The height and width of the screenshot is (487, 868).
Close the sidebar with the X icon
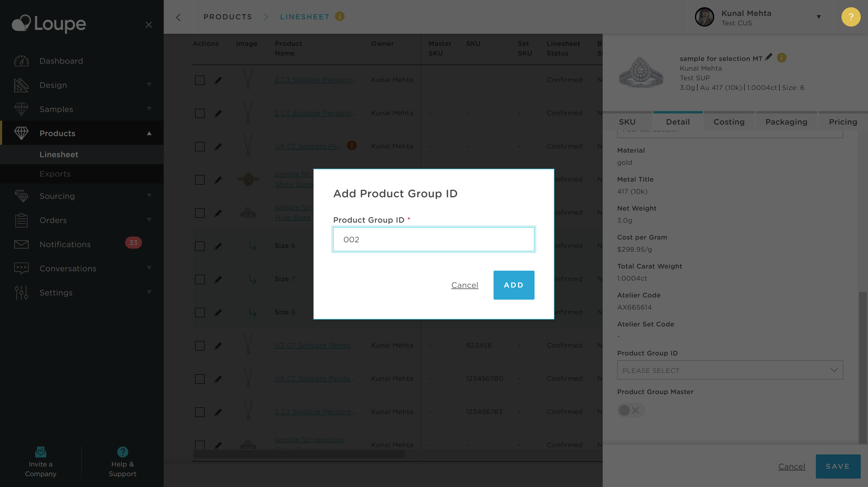coord(149,25)
